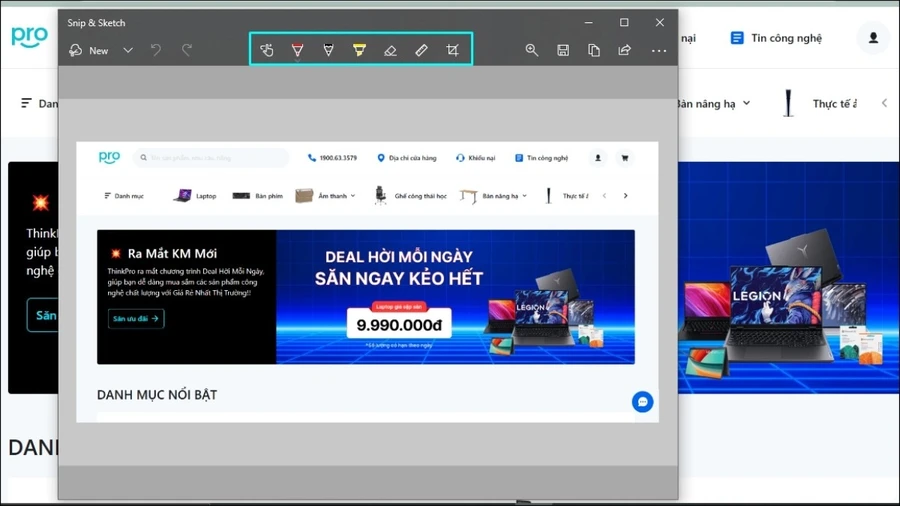Activate the Image Crop tool
The height and width of the screenshot is (506, 900).
(452, 50)
